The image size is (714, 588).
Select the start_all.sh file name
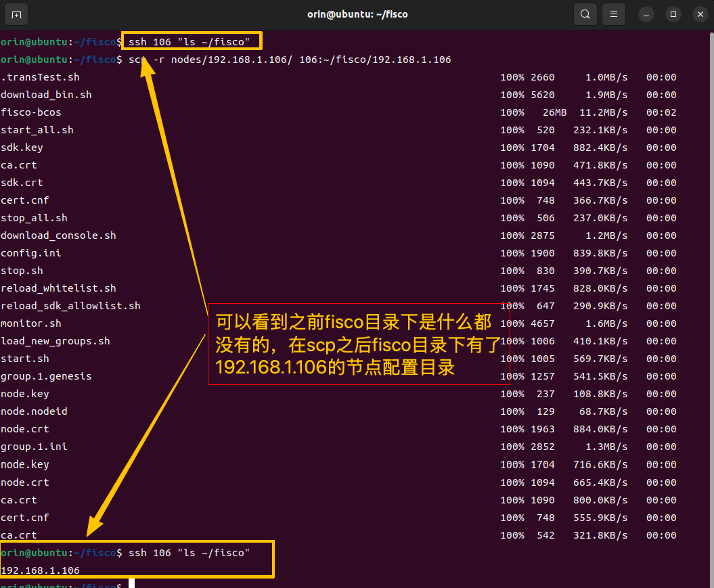click(x=37, y=130)
